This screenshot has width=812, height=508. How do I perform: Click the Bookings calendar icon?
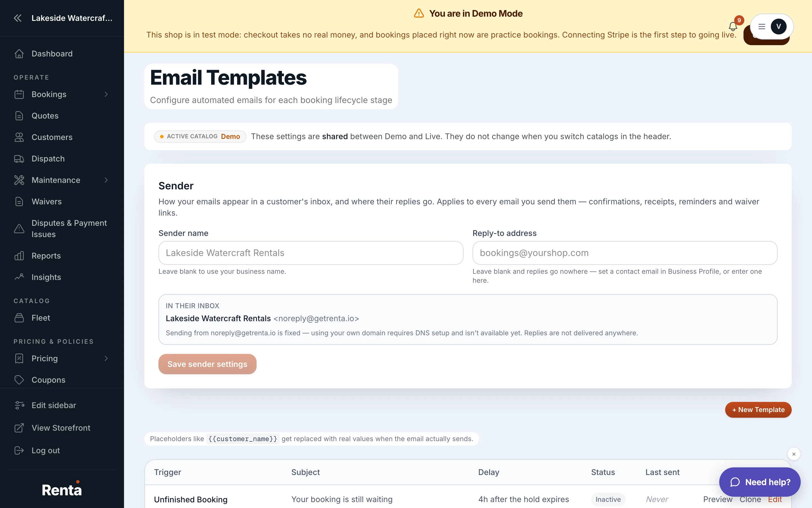pyautogui.click(x=19, y=95)
